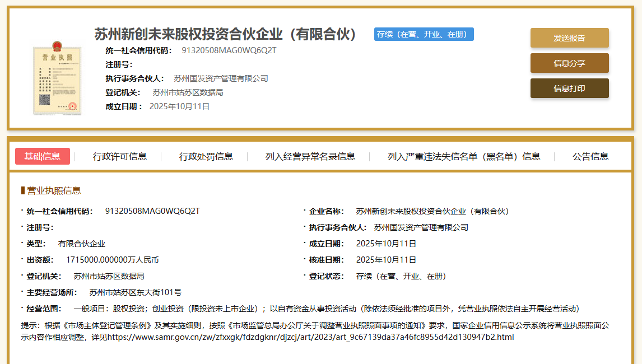Image resolution: width=642 pixels, height=364 pixels.
Task: Print the page using the 信息打印 button
Action: (x=569, y=88)
